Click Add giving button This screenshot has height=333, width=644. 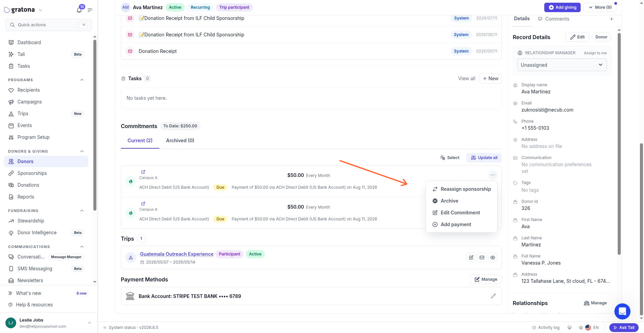[x=562, y=7]
